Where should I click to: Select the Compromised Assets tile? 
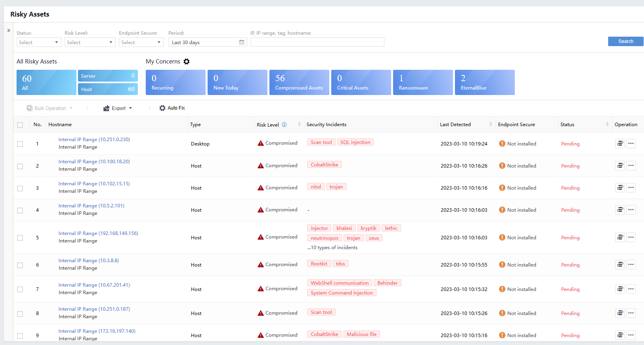coord(299,82)
